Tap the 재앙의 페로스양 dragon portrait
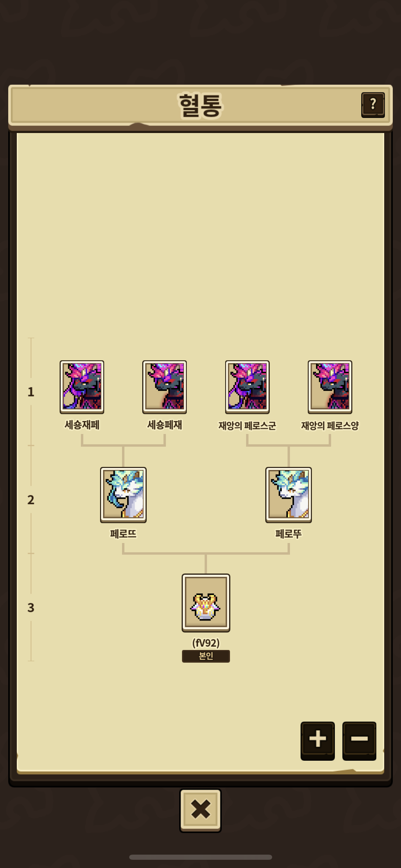The image size is (401, 868). pyautogui.click(x=330, y=387)
